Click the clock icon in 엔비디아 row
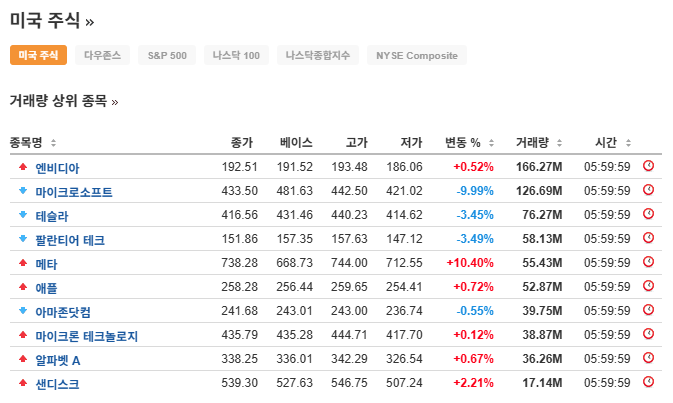This screenshot has width=673, height=403. point(648,166)
